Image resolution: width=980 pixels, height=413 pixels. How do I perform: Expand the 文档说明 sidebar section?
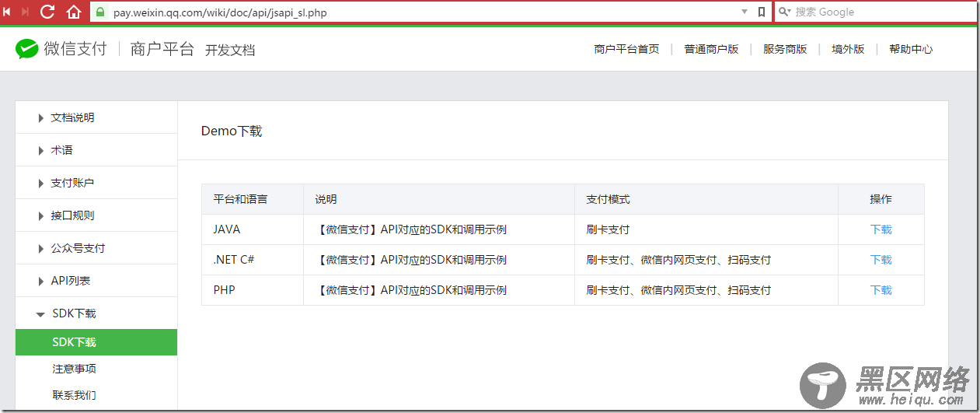(x=96, y=117)
